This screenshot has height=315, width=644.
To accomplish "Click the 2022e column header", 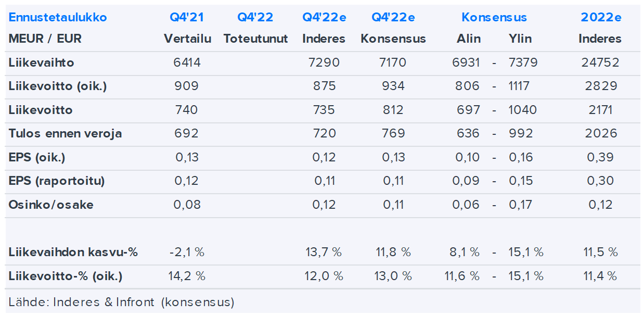I will [601, 17].
